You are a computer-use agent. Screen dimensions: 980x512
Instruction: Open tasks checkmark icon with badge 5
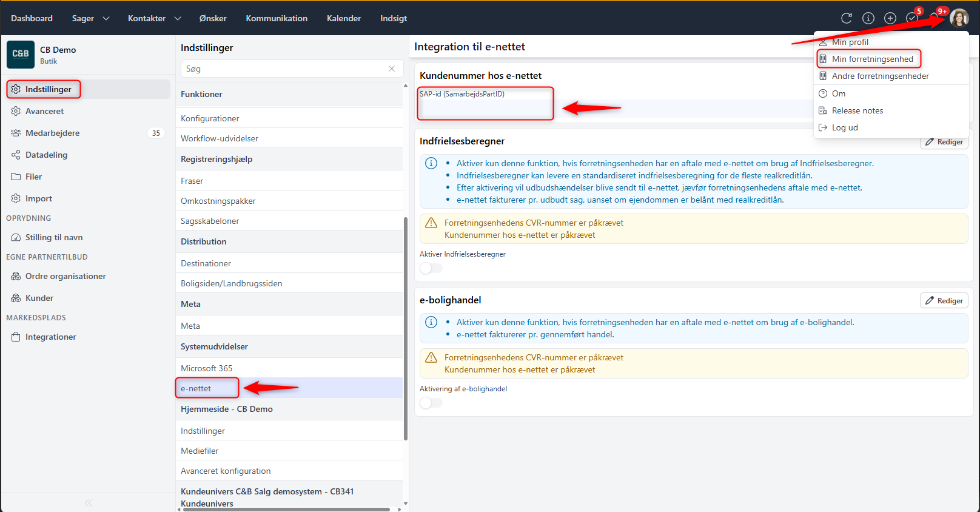pyautogui.click(x=912, y=18)
